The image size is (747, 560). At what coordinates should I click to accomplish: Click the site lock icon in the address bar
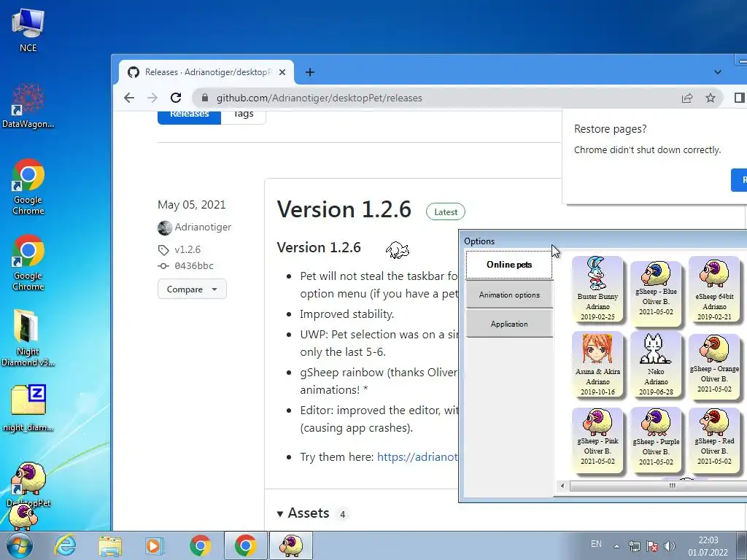(x=205, y=98)
